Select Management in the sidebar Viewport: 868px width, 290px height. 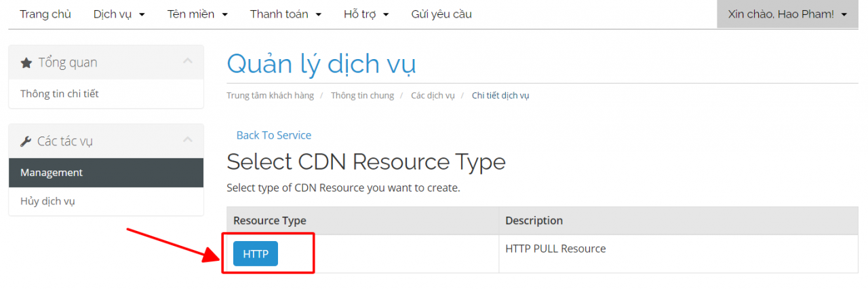point(52,173)
